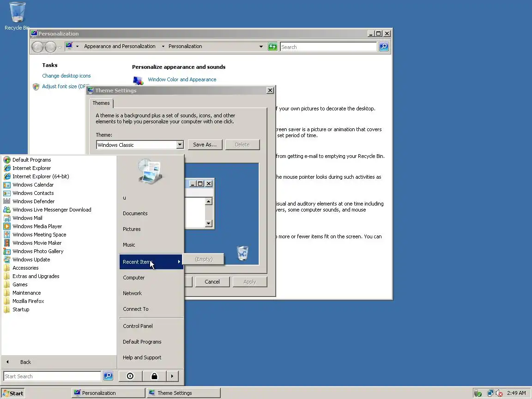Switch to Theme Settings taskbar button

(184, 393)
